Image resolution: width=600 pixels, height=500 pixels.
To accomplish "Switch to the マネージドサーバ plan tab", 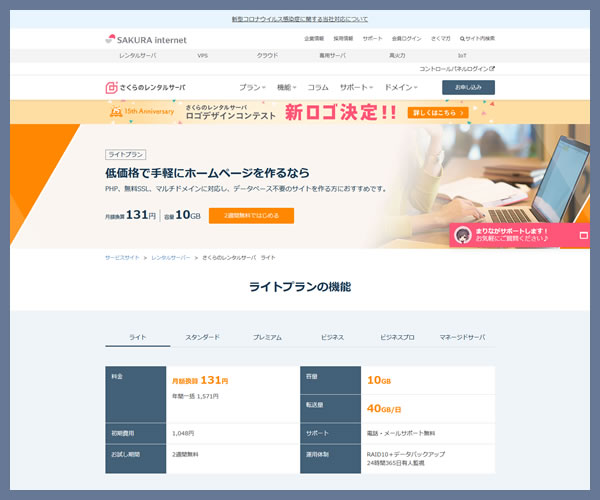I will (x=462, y=337).
